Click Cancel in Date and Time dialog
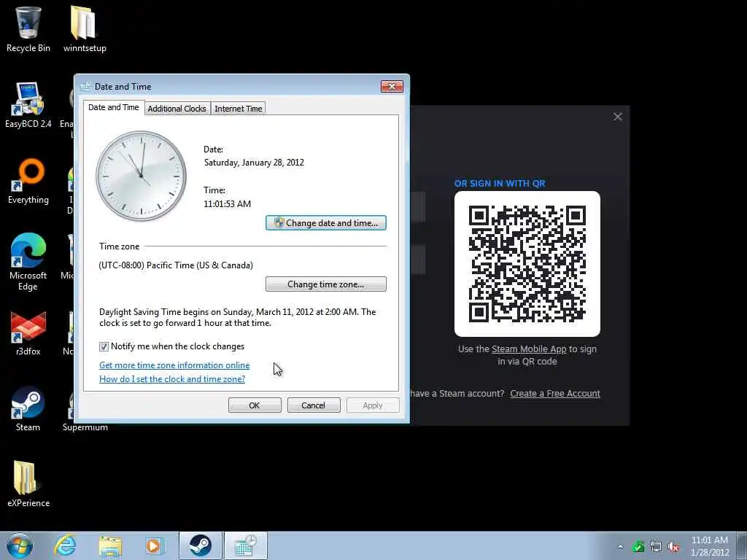This screenshot has width=747, height=560. (314, 405)
